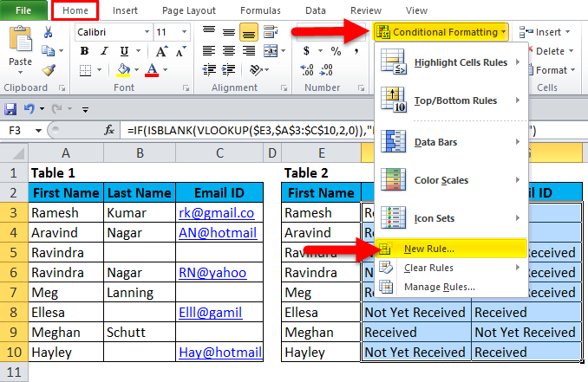The image size is (588, 382).
Task: Open Customize Quick Access Toolbar dropdown
Action: pyautogui.click(x=86, y=110)
